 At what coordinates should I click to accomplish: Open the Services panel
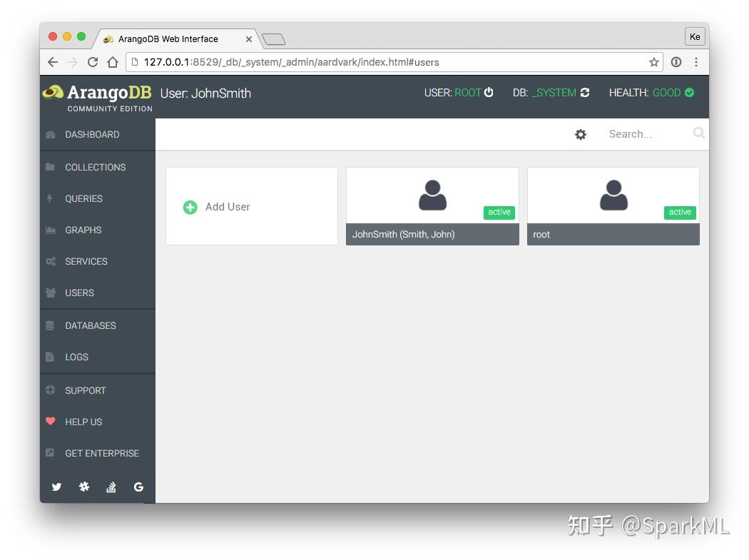[x=86, y=261]
